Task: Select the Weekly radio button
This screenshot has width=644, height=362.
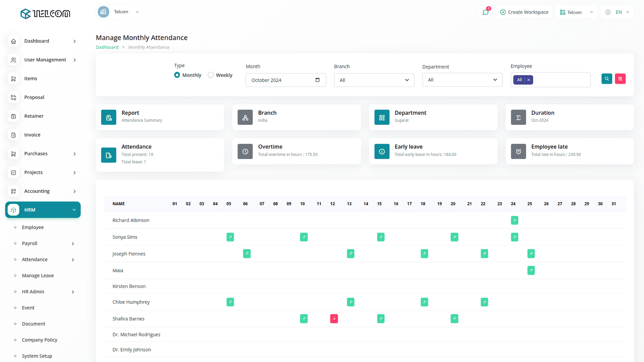Action: click(211, 75)
